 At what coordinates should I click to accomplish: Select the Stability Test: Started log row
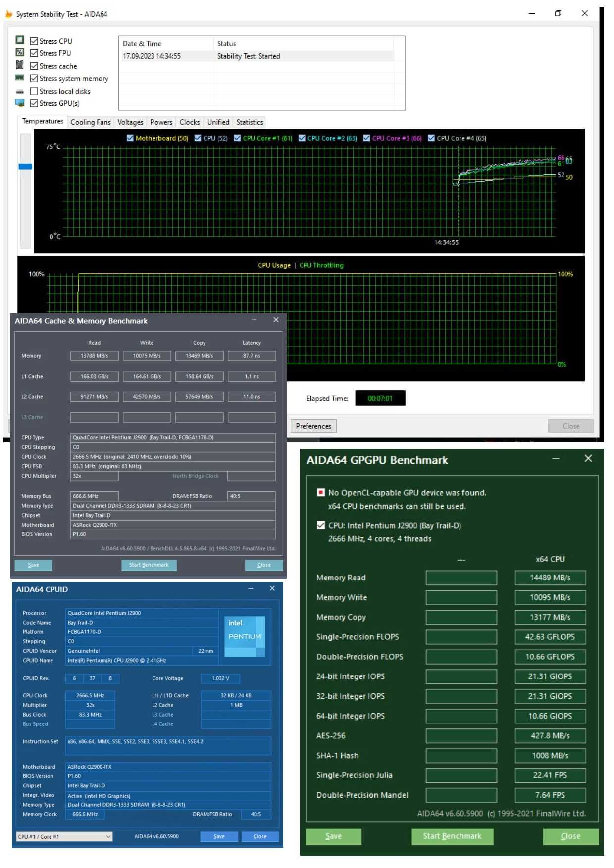click(x=257, y=56)
